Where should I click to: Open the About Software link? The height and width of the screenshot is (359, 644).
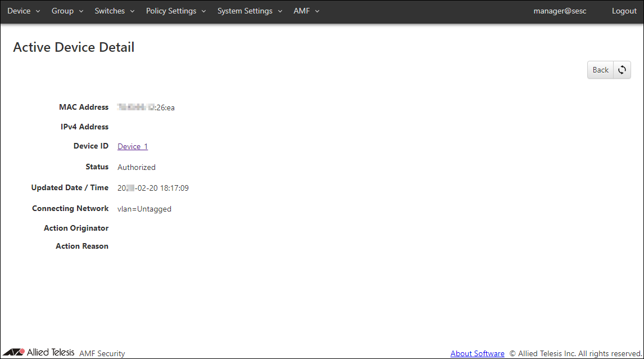pyautogui.click(x=477, y=353)
